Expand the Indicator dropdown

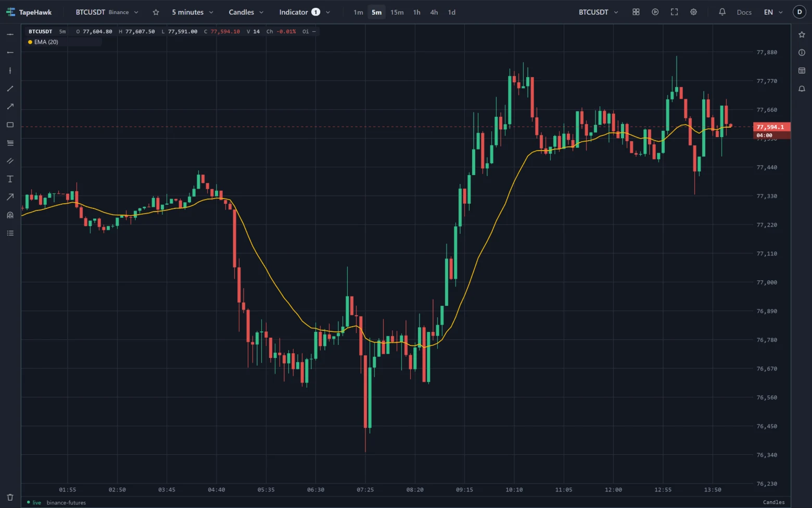[x=304, y=12]
